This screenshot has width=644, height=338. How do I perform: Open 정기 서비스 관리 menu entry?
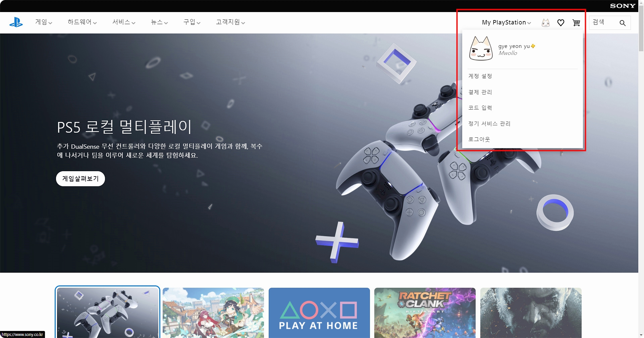(x=489, y=124)
